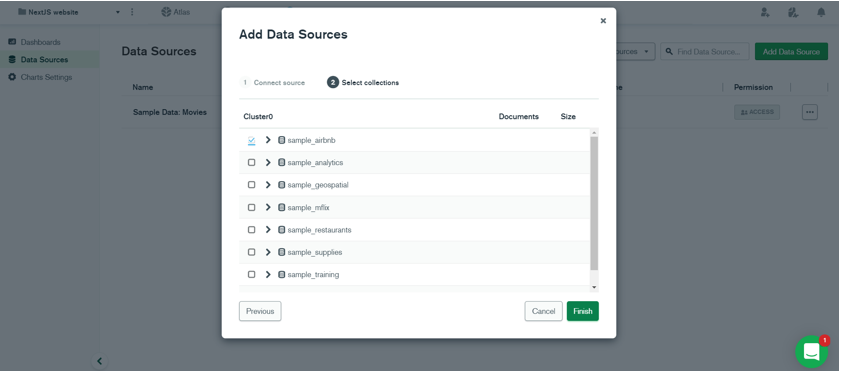Click the Name column header

[x=143, y=87]
